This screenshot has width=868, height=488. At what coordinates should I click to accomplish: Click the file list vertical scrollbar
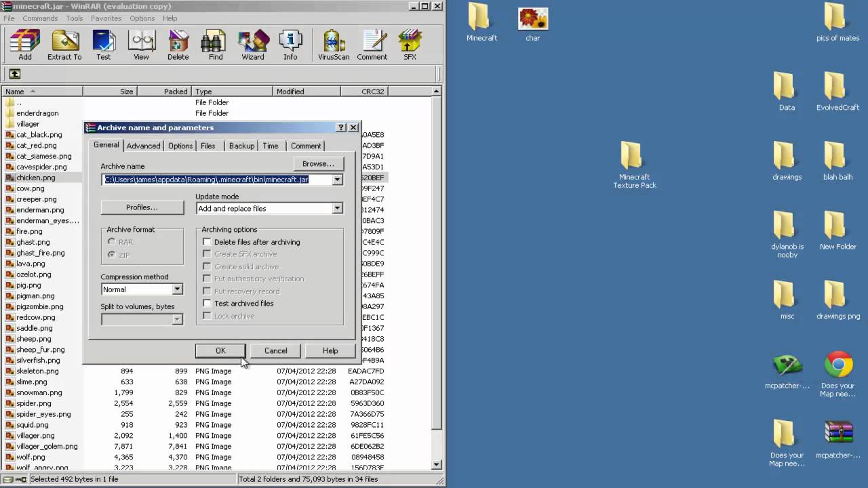(437, 279)
